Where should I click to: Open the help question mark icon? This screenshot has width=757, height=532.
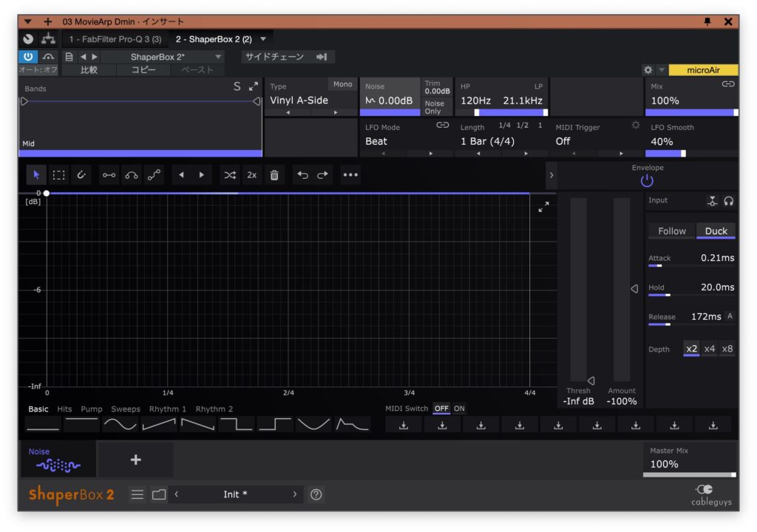pos(316,494)
